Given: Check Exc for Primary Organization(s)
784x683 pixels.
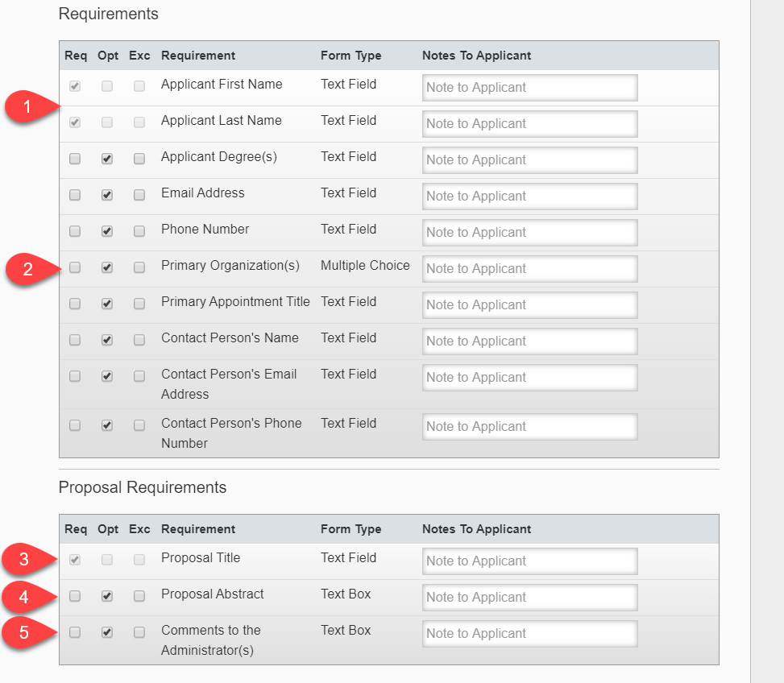Looking at the screenshot, I should pos(139,267).
